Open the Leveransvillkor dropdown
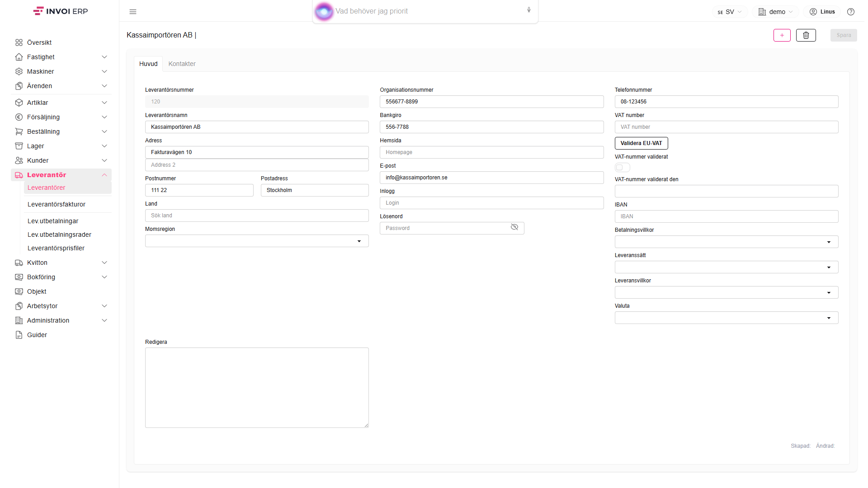This screenshot has width=868, height=488. [x=726, y=292]
